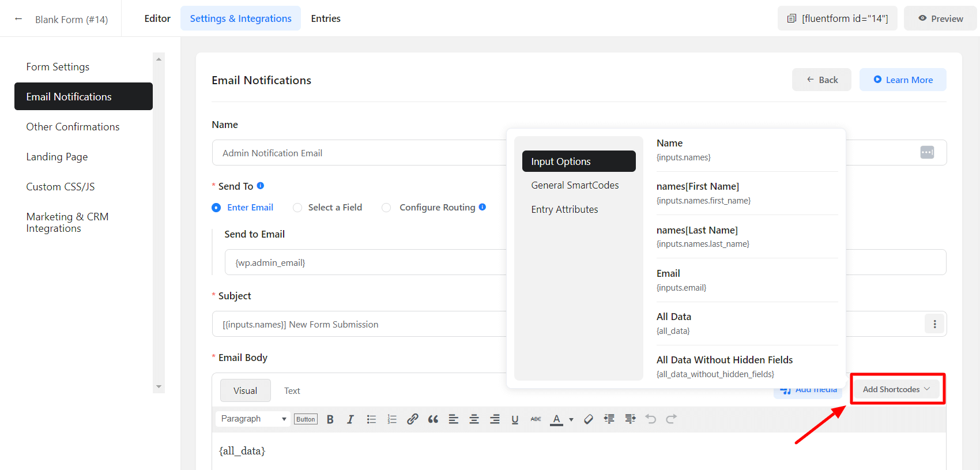Center align the email body text
The width and height of the screenshot is (980, 470).
[474, 419]
